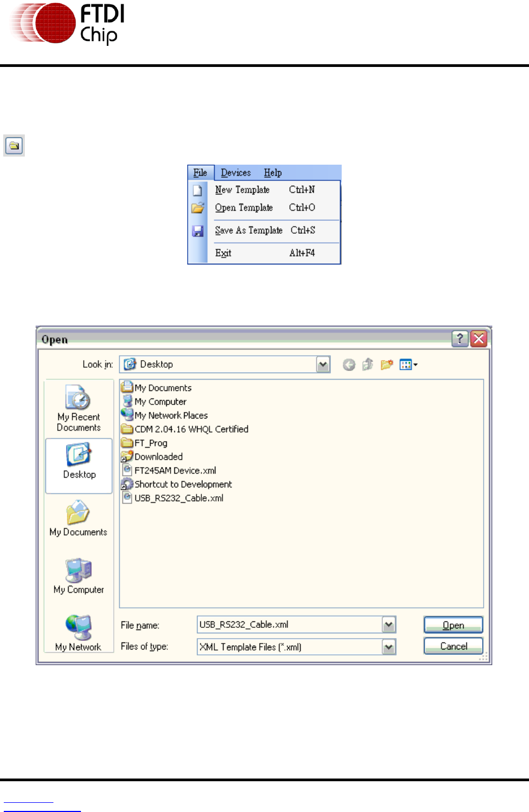Click the FTDI Chip logo
The width and height of the screenshot is (529, 812).
tap(67, 23)
